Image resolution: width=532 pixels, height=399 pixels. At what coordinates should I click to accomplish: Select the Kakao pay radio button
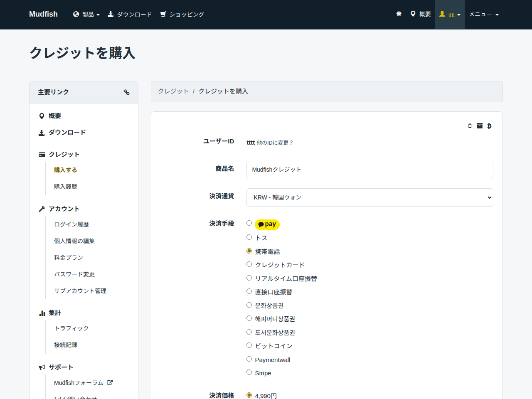pyautogui.click(x=249, y=223)
